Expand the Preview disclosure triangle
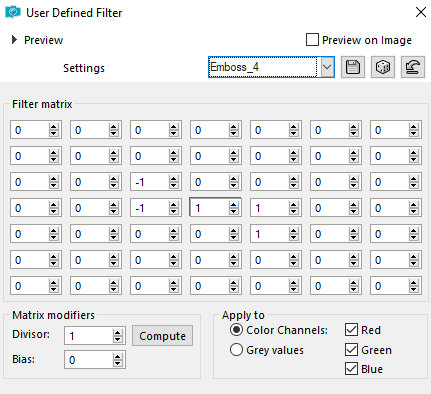This screenshot has width=431, height=394. pos(14,40)
